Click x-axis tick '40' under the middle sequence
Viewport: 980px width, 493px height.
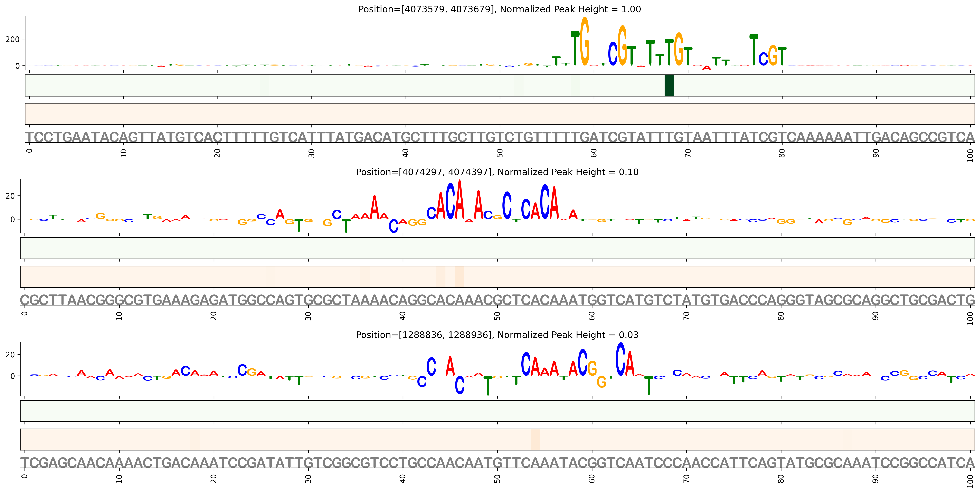403,316
